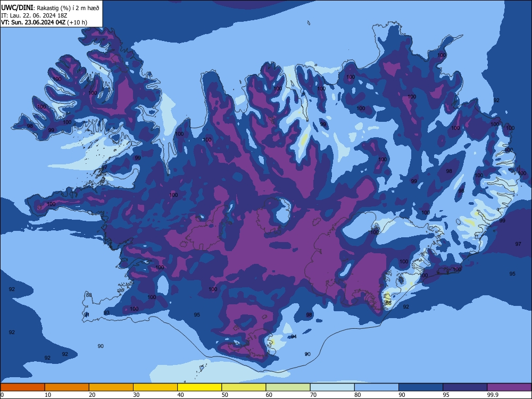The image size is (532, 399).
Task: Click the legend tick label '10'
Action: pyautogui.click(x=48, y=395)
